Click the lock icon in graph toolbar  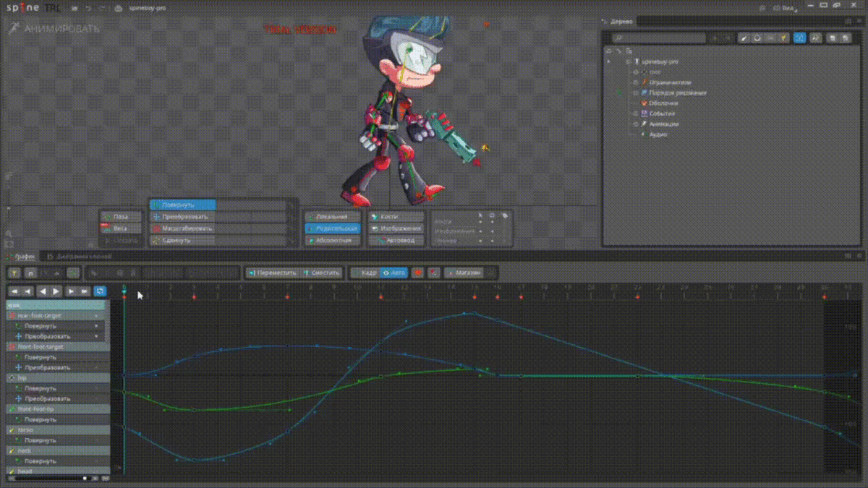click(x=30, y=273)
